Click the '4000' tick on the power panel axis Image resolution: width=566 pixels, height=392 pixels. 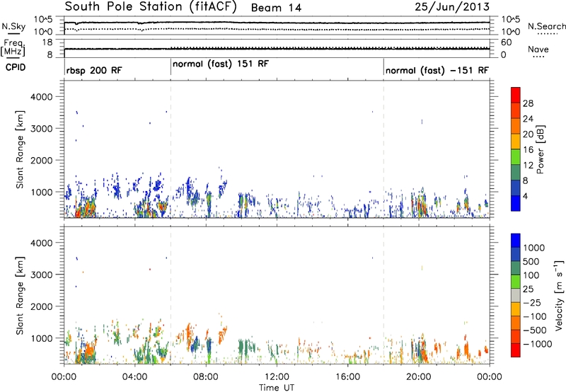click(x=42, y=97)
